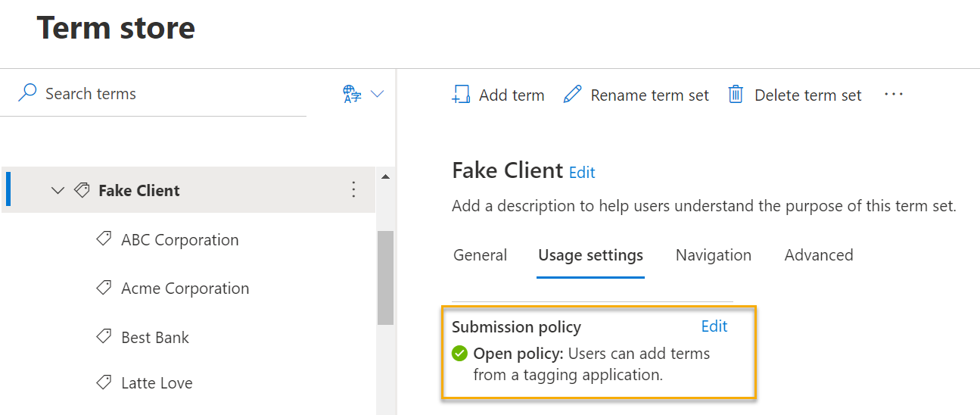Click into the Search terms field

[x=174, y=94]
